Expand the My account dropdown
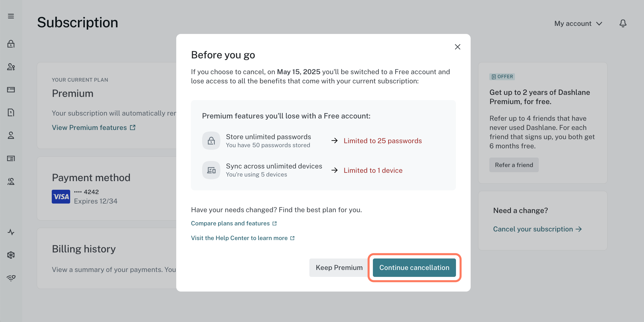Viewport: 644px width, 322px height. [578, 24]
